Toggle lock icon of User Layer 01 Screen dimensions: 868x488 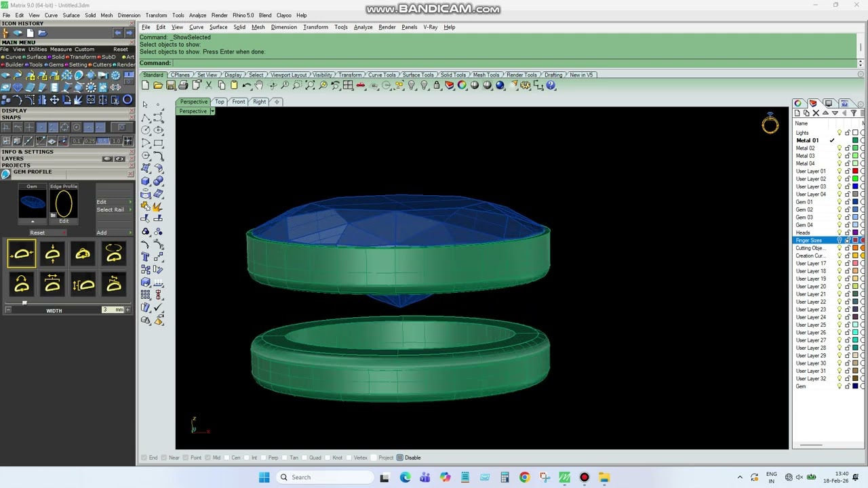click(848, 171)
